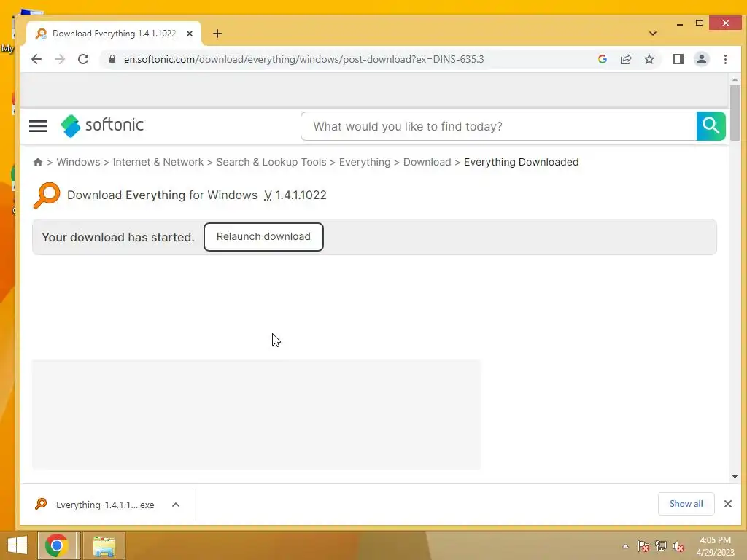Expand download item options chevron
Screen dimensions: 747x560
pyautogui.click(x=176, y=505)
